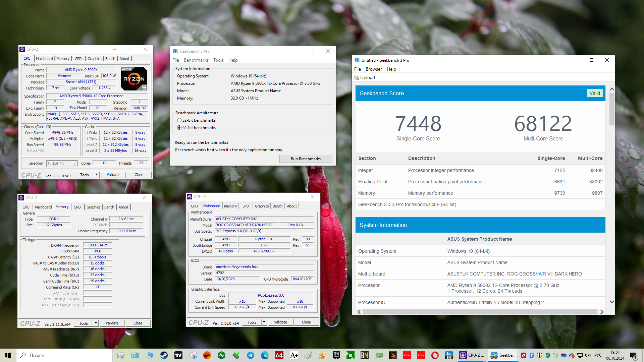Click the 68122 Multi-Core Score value

coord(543,124)
